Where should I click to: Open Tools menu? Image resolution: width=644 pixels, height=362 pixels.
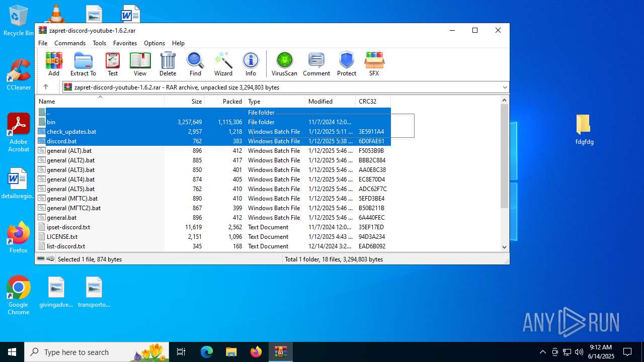99,43
